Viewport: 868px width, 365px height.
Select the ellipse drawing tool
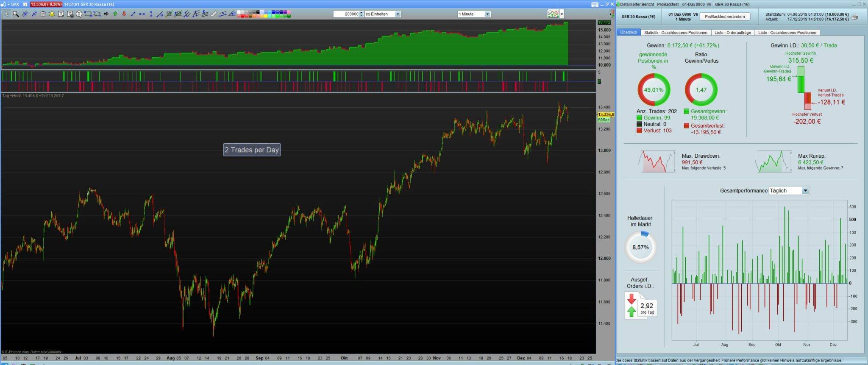[x=97, y=14]
